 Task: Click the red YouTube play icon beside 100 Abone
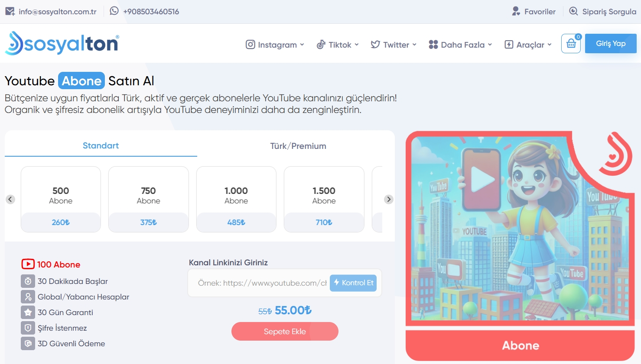pos(28,264)
